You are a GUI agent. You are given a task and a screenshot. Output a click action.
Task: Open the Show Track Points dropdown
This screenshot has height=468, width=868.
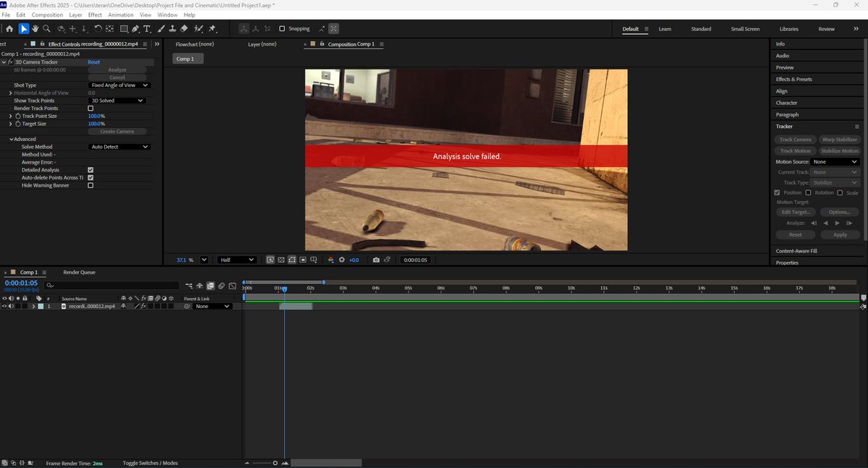[x=116, y=101]
